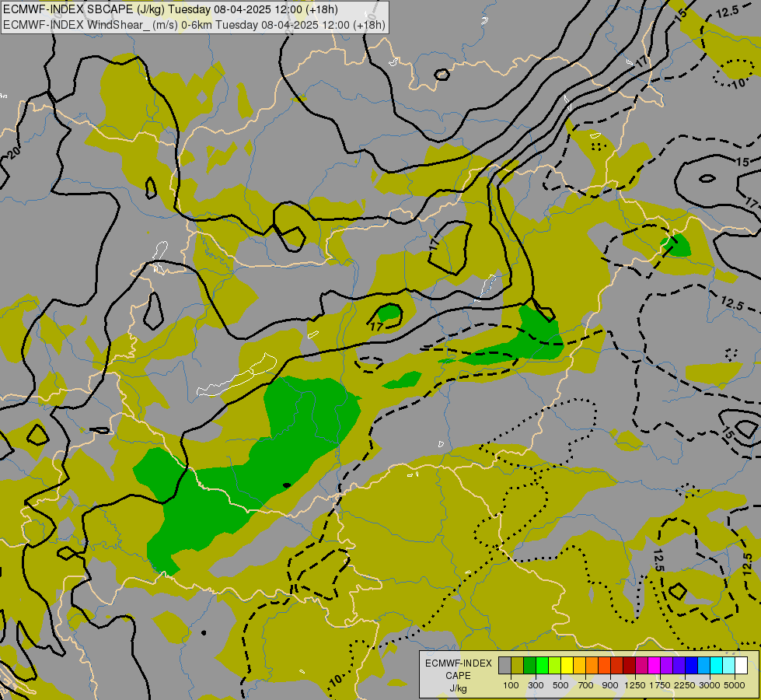Click the ECMWF-INDEX label in legend box
Image resolution: width=761 pixels, height=700 pixels.
(x=459, y=663)
